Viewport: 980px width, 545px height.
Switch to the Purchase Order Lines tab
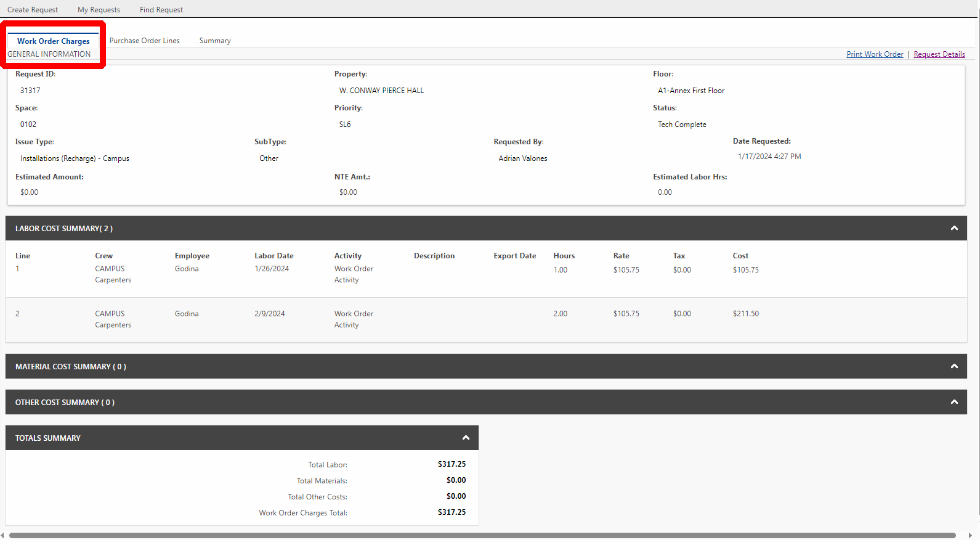tap(145, 41)
